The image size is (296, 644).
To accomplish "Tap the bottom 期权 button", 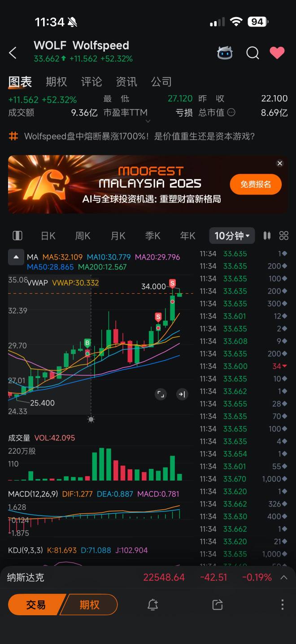I will click(89, 604).
